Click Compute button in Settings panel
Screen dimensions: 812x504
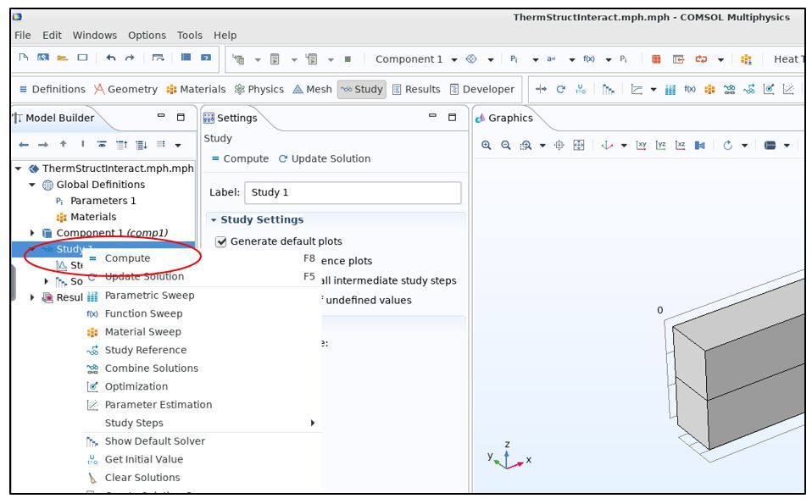coord(240,159)
